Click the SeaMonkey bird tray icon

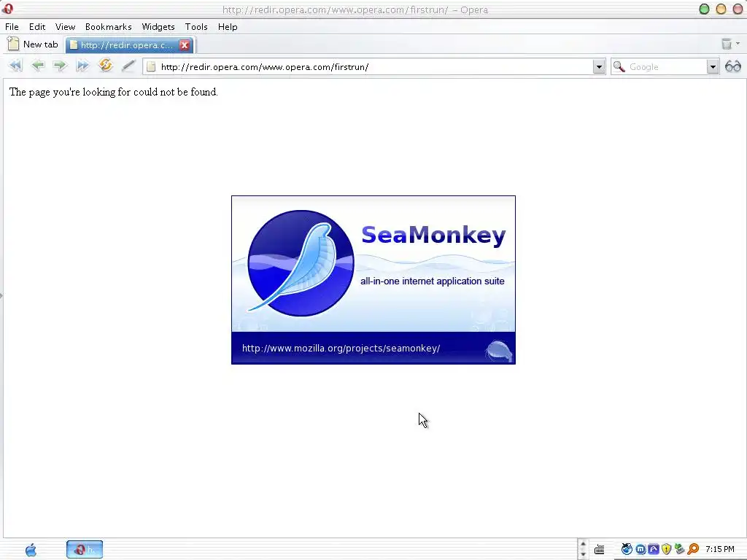click(x=627, y=550)
